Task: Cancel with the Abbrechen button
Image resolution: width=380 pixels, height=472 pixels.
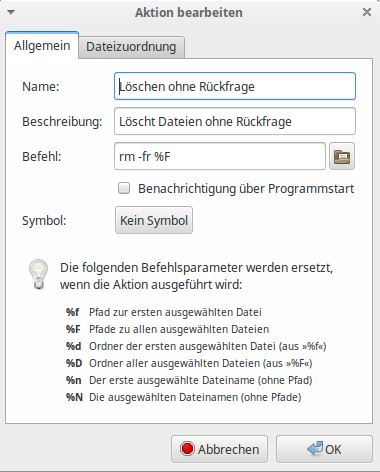Action: [219, 449]
